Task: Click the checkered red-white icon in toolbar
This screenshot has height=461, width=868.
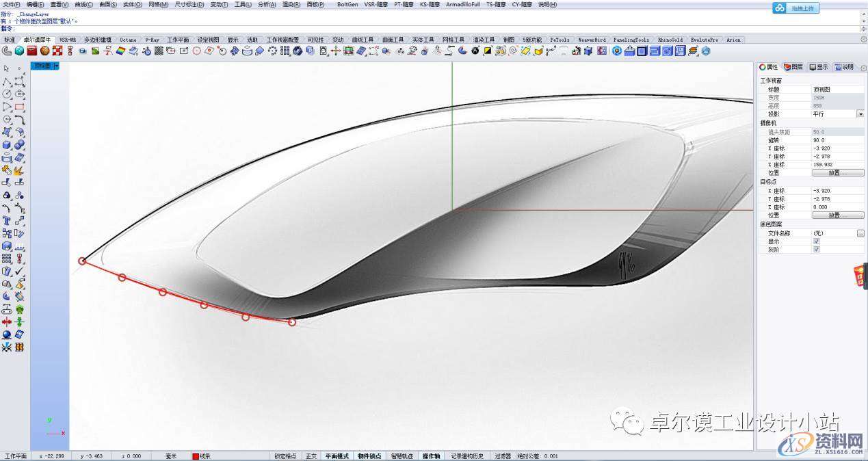Action: [57, 51]
